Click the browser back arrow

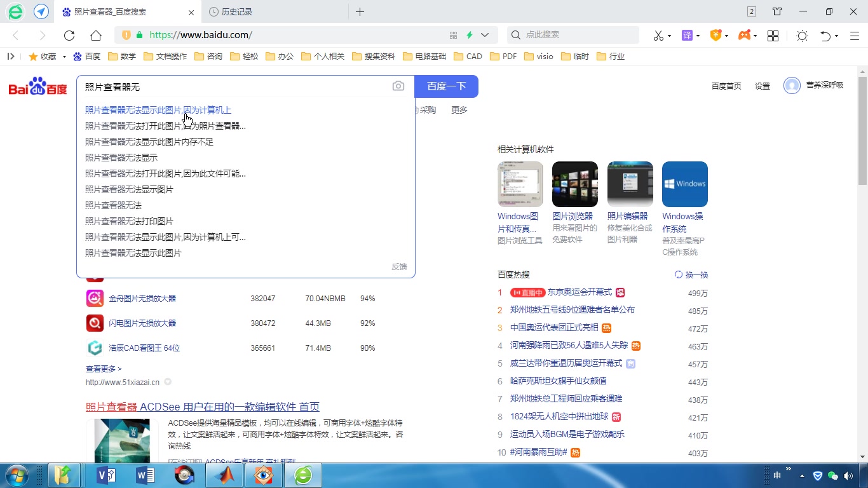click(16, 36)
